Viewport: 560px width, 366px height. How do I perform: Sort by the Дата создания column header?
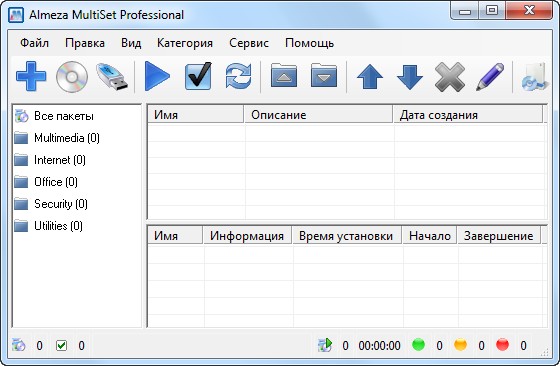click(468, 115)
